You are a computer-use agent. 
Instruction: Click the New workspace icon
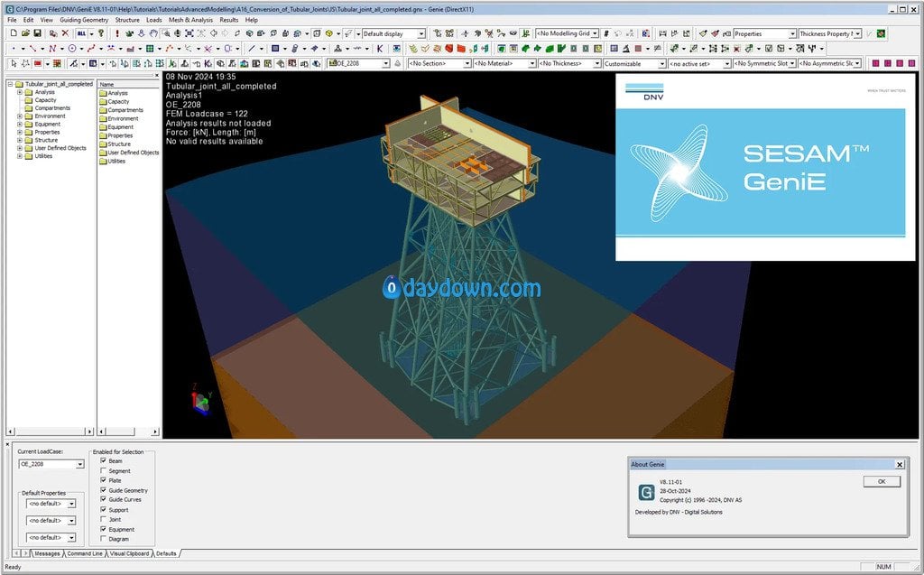[x=14, y=33]
